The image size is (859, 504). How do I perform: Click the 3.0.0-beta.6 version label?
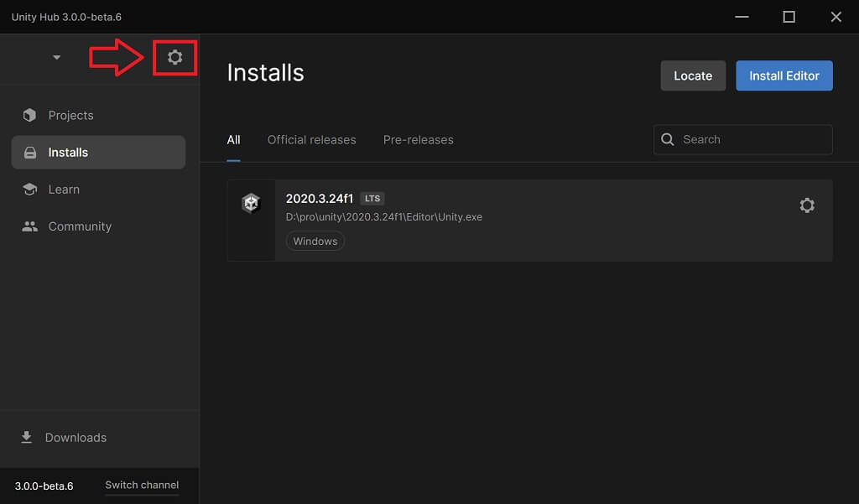[44, 486]
